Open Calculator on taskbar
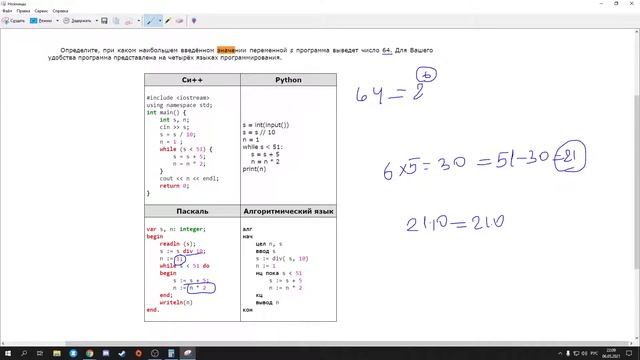Image resolution: width=640 pixels, height=360 pixels. (171, 353)
